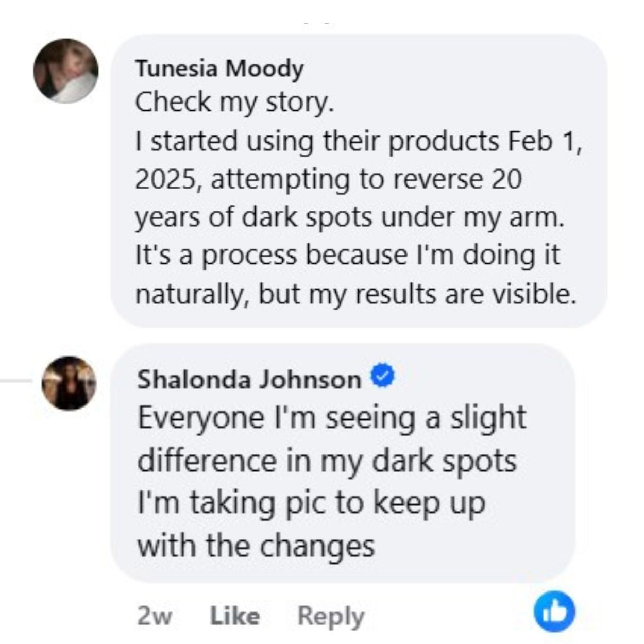Click "I'm taking pic to keep up" line
644x644 pixels.
[x=311, y=502]
